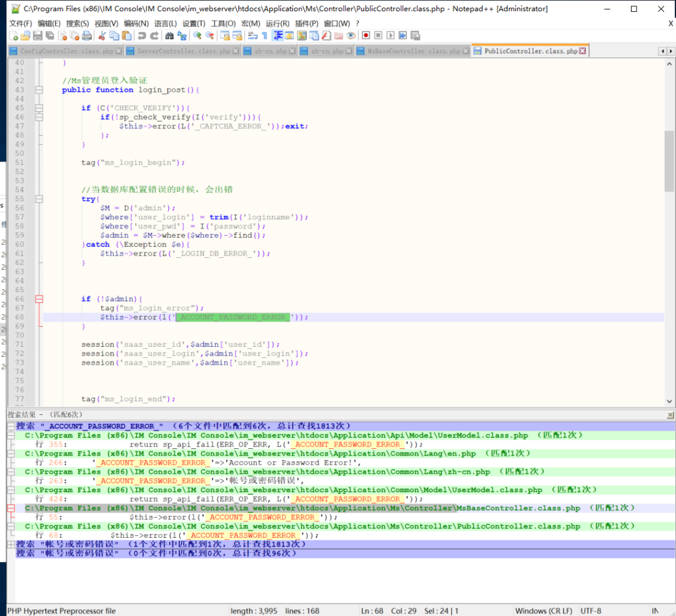Save the recorded macro from the toolbar
The width and height of the screenshot is (676, 616).
pos(415,36)
